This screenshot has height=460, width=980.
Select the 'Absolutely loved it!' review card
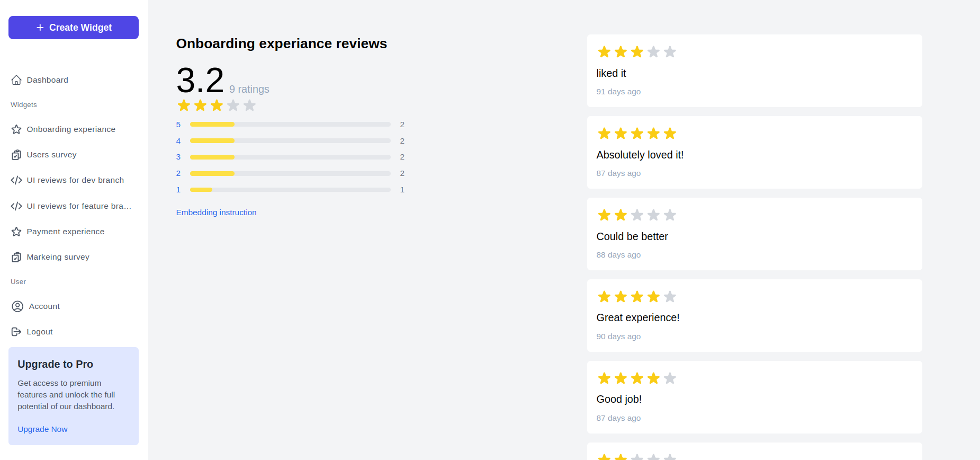coord(754,152)
